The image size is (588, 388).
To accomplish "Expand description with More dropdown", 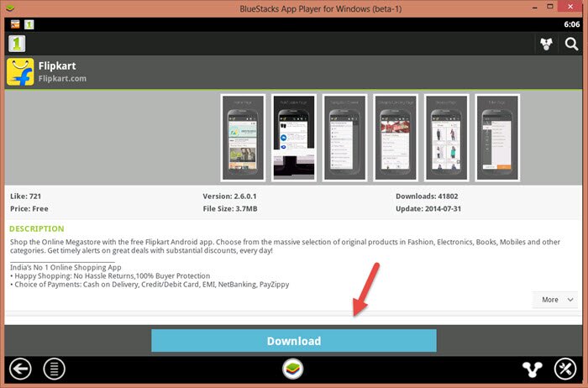I will coord(555,300).
